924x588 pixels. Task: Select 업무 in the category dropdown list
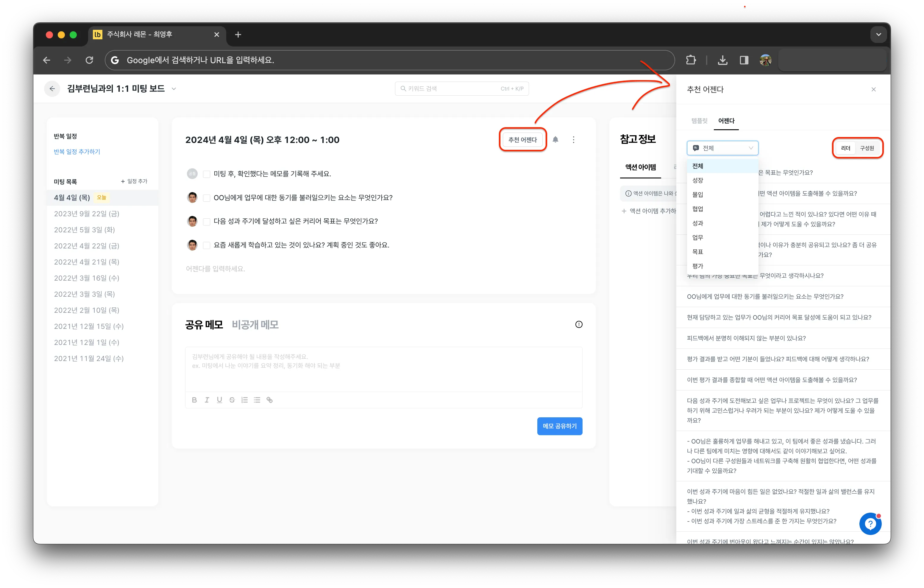pyautogui.click(x=722, y=238)
